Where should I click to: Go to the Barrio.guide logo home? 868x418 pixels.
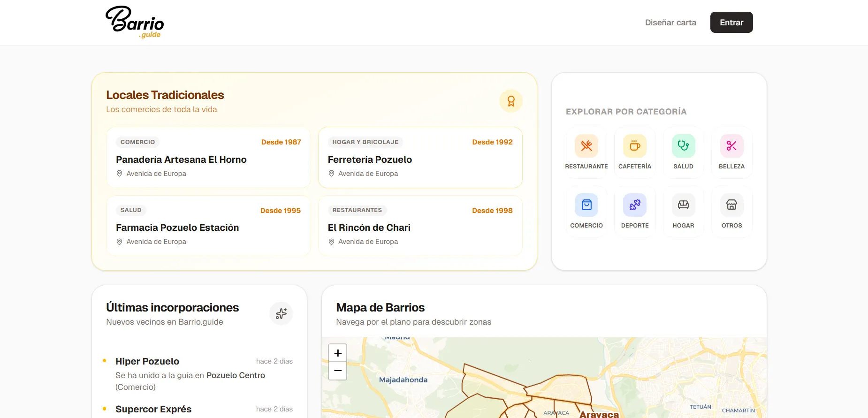pos(135,22)
